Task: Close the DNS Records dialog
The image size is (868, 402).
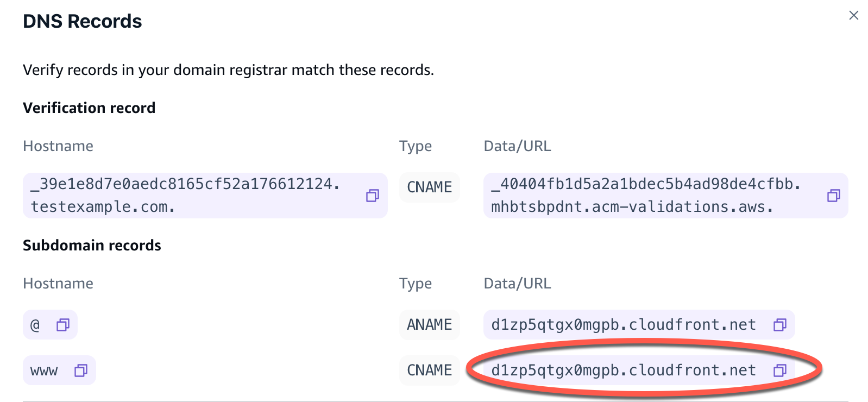Action: [x=854, y=15]
